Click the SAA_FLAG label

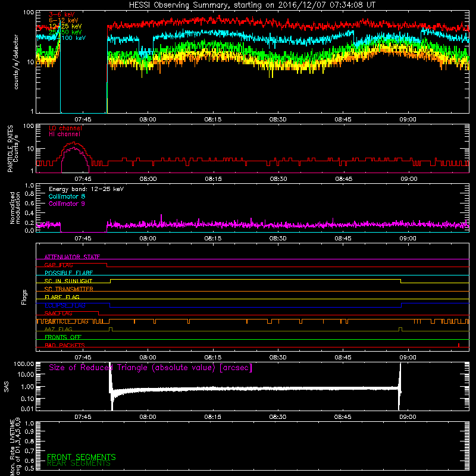(x=58, y=313)
